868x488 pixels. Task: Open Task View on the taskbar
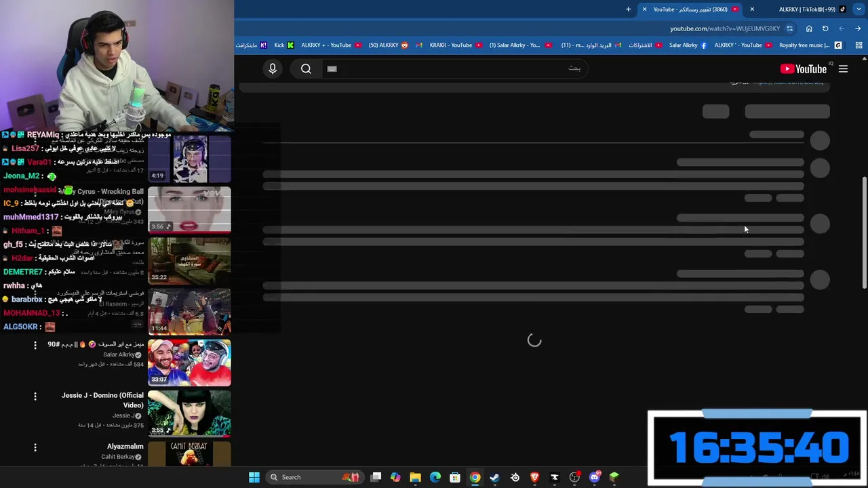pyautogui.click(x=376, y=477)
